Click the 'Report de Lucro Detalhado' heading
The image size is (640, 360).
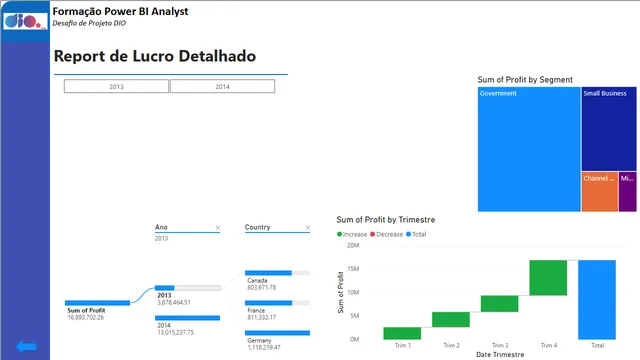[x=155, y=56]
